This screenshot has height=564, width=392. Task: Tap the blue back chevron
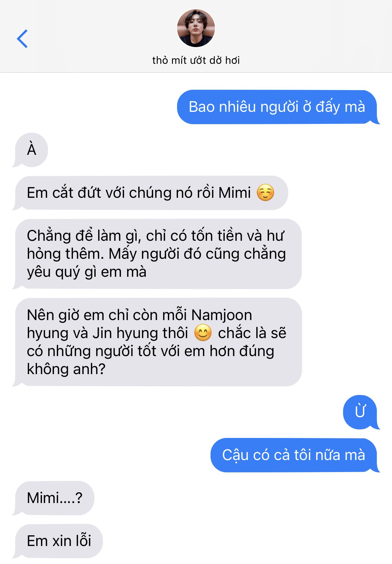22,39
